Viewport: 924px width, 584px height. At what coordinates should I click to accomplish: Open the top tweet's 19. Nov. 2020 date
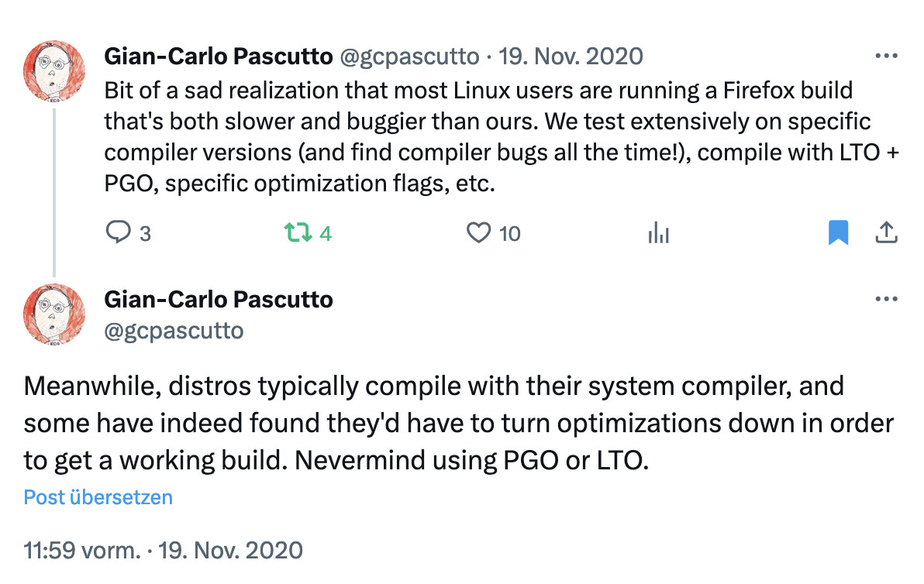(571, 57)
